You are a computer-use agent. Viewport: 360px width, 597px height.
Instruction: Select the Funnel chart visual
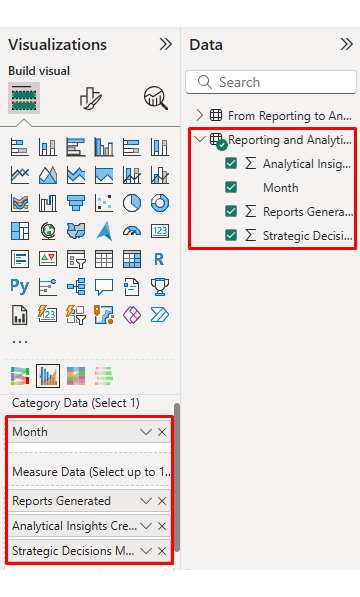click(76, 203)
